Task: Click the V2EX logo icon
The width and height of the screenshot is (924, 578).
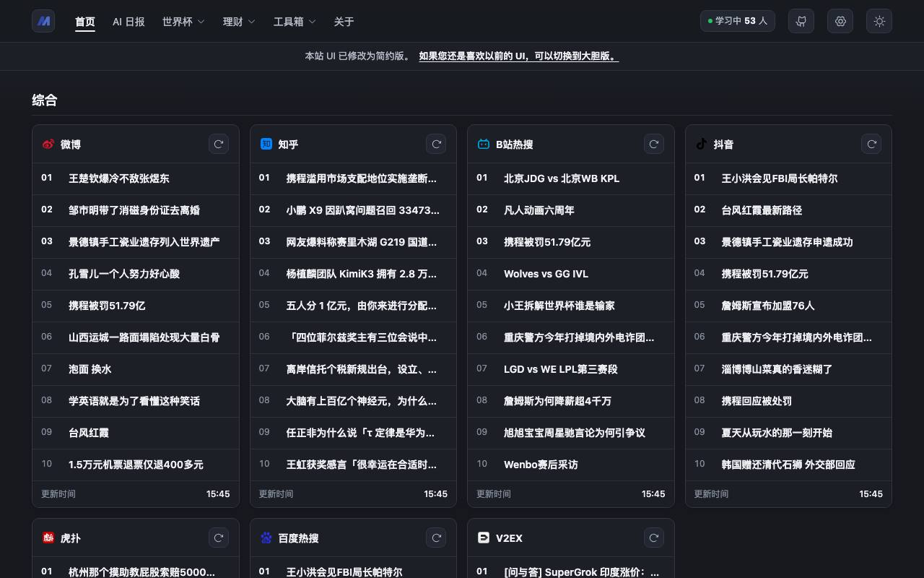Action: click(x=484, y=538)
